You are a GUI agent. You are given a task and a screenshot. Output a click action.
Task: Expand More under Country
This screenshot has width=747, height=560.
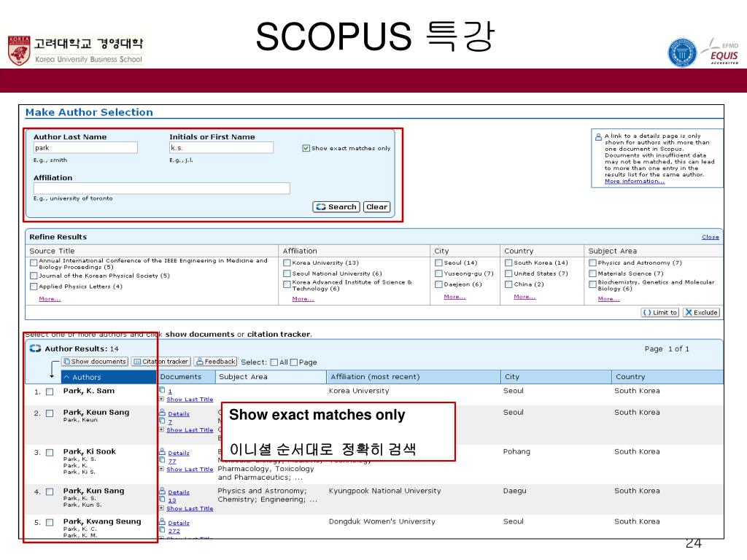[525, 297]
